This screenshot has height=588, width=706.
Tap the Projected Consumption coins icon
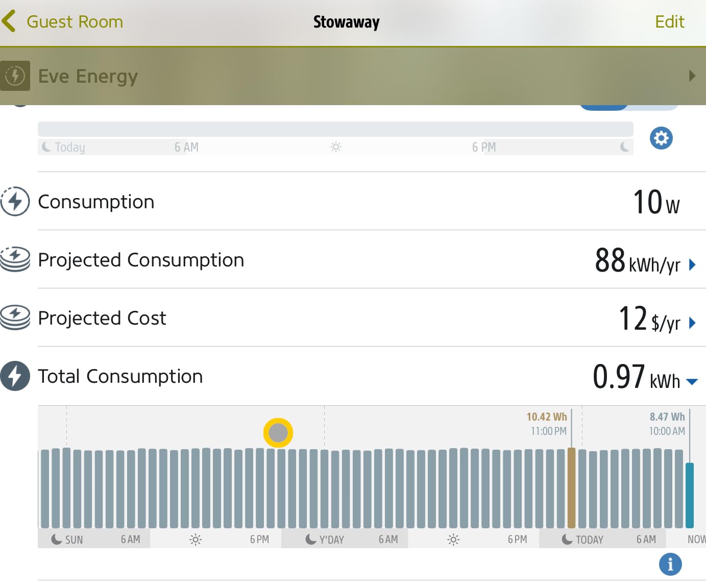pyautogui.click(x=15, y=260)
